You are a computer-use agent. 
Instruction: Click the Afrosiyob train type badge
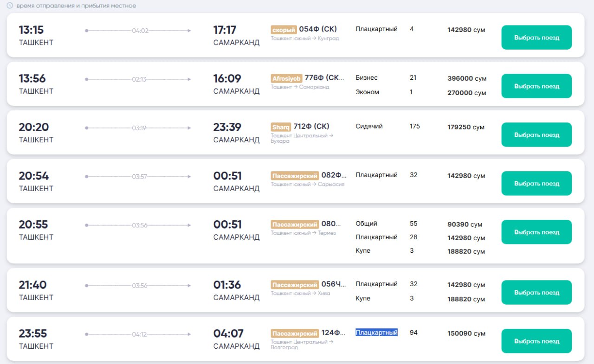click(x=286, y=78)
